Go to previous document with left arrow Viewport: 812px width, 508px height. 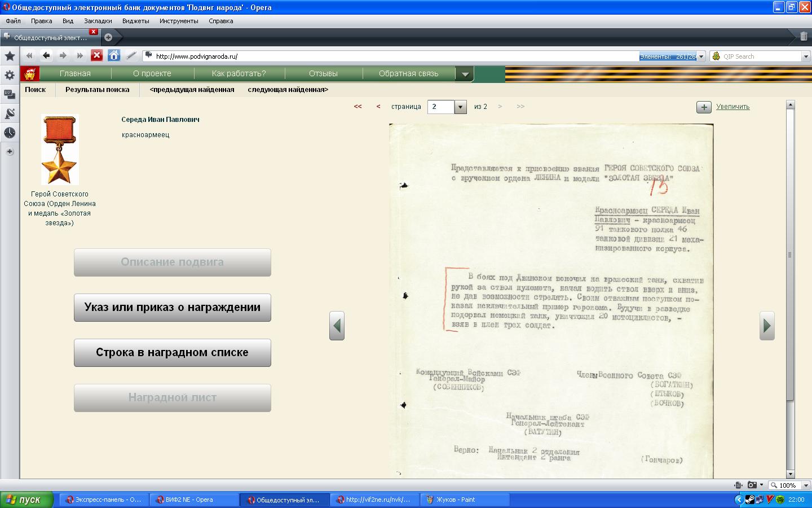(x=337, y=326)
